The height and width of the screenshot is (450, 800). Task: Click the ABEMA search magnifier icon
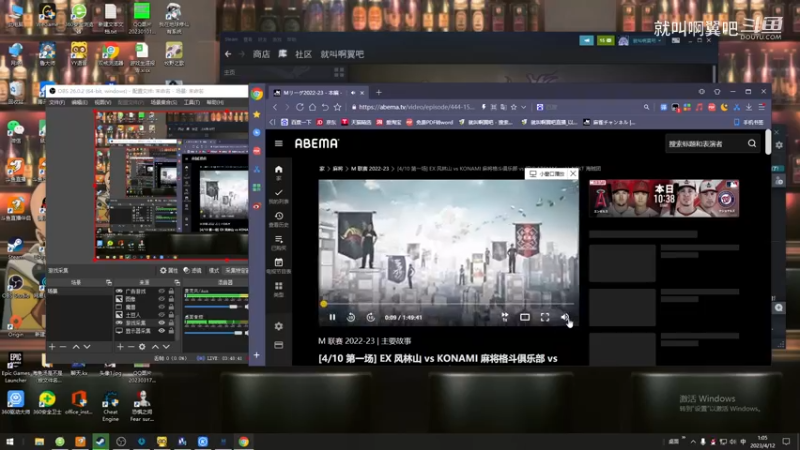pos(752,143)
